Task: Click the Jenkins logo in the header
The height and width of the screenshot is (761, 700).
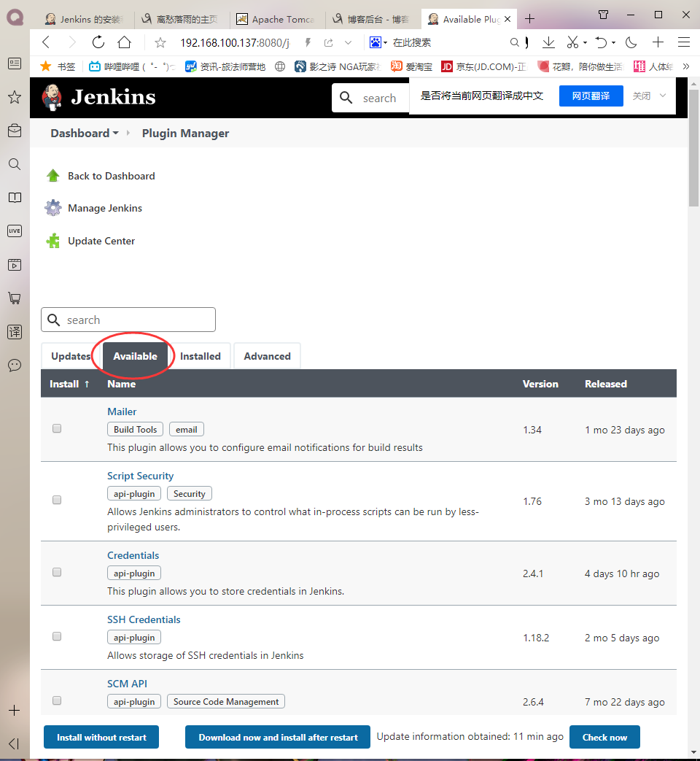Action: tap(98, 97)
